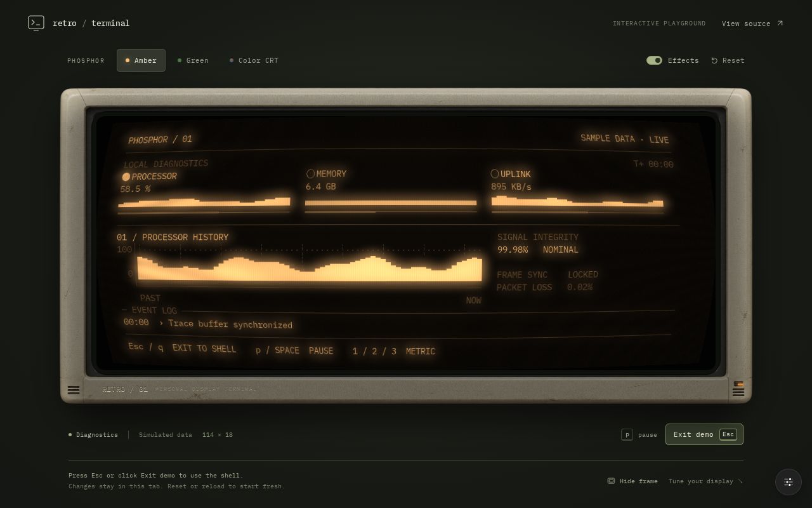812x508 pixels.
Task: Select the MEMORY metric radio circle
Action: (x=310, y=173)
